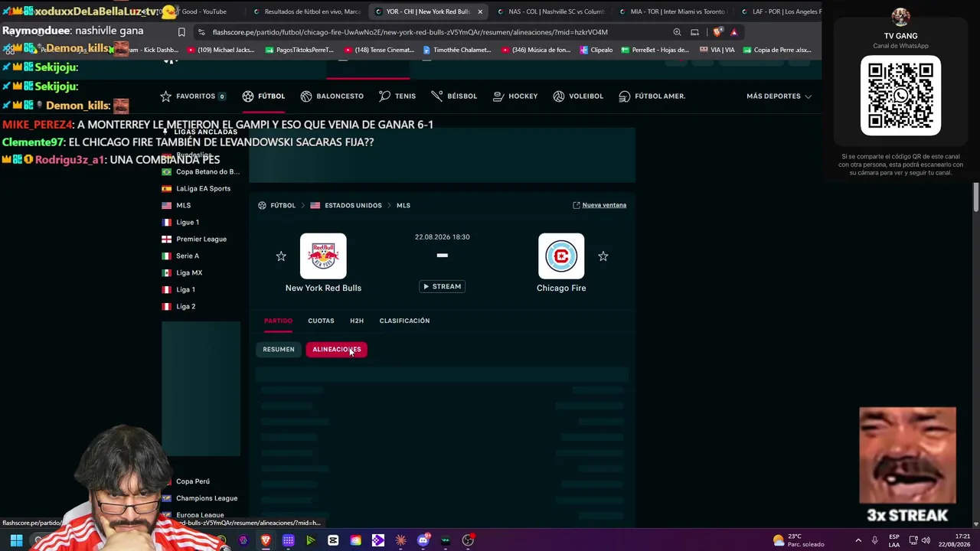This screenshot has height=551, width=980.
Task: Switch to LAF - POR Los Angeles tab
Action: tap(779, 11)
